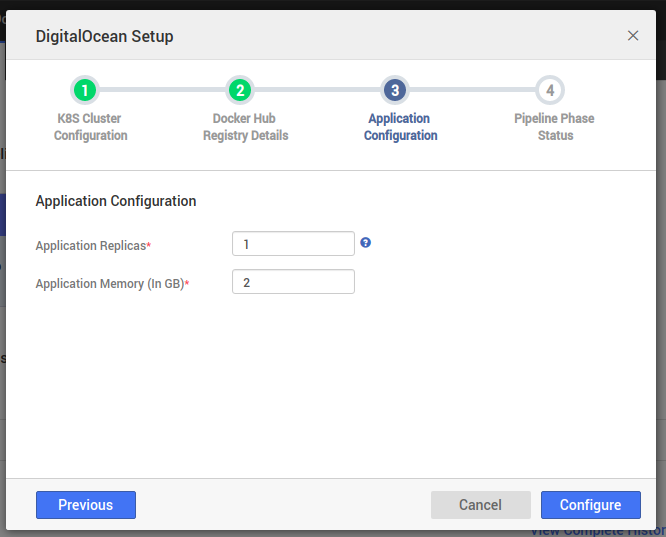Screen dimensions: 666x537
Task: Open the View Complete History link
Action: point(597,531)
